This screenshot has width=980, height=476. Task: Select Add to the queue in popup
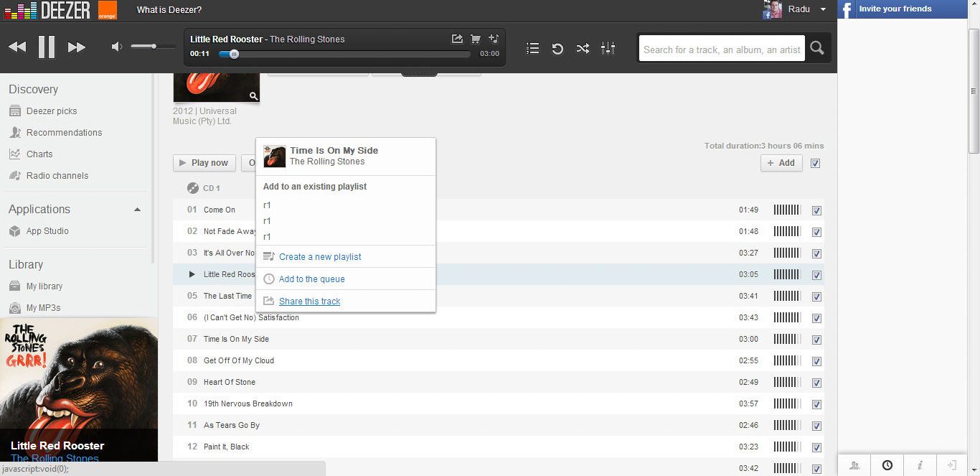[x=312, y=279]
